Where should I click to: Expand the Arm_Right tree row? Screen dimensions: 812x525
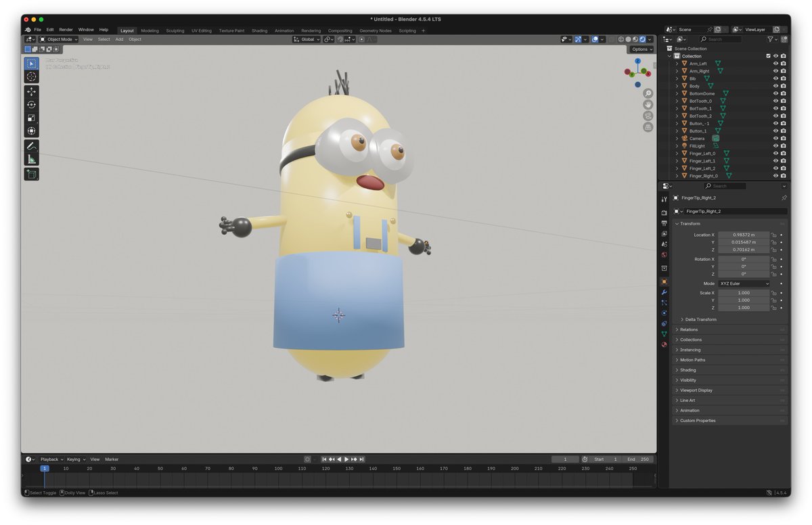tap(677, 71)
